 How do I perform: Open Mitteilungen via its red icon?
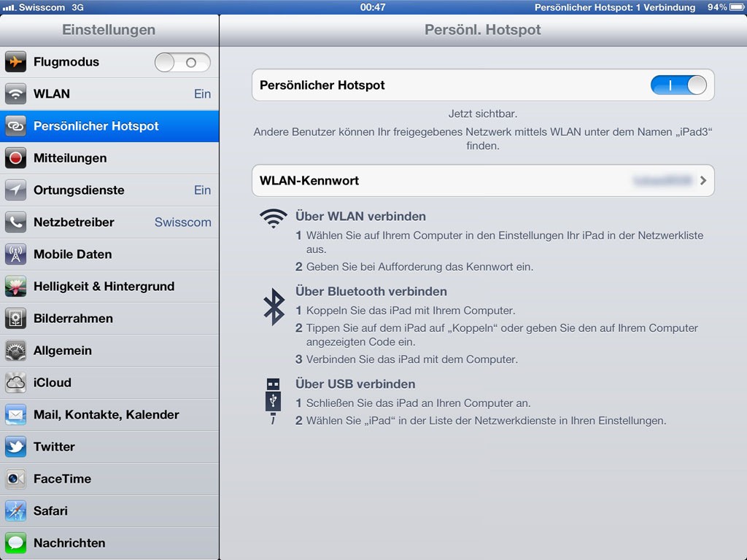point(15,158)
